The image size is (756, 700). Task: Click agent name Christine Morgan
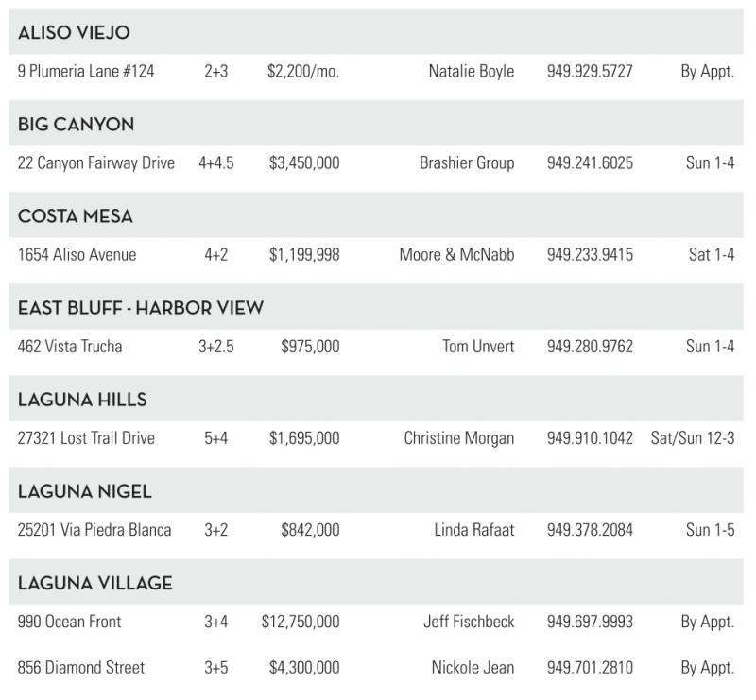[x=459, y=438]
